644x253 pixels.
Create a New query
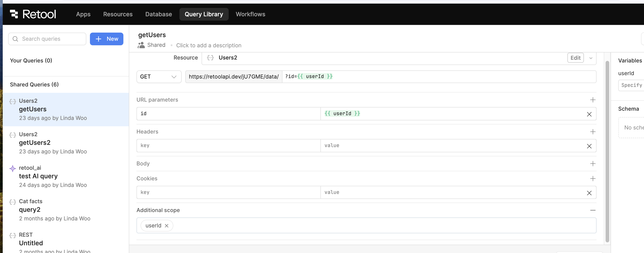(x=106, y=39)
